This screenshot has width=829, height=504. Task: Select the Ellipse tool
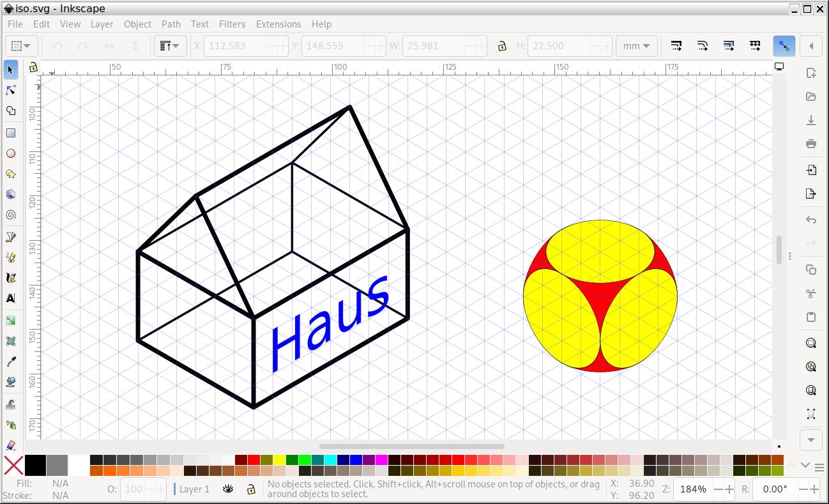pos(10,153)
